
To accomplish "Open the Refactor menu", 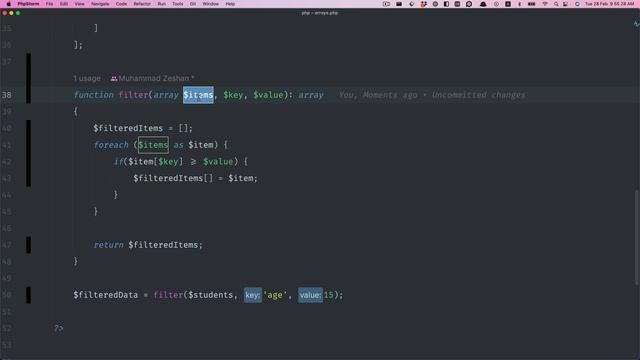I will (142, 4).
